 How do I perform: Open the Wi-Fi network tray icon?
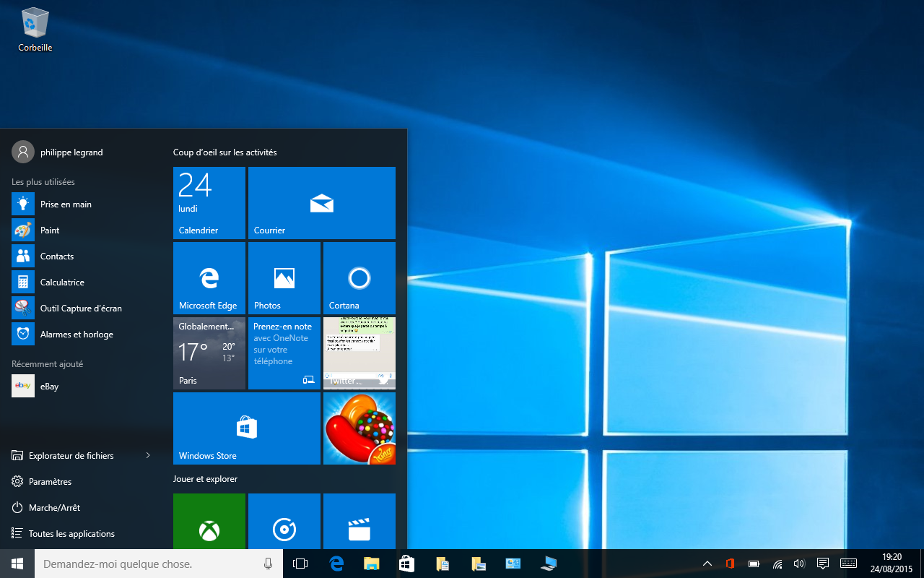tap(777, 564)
